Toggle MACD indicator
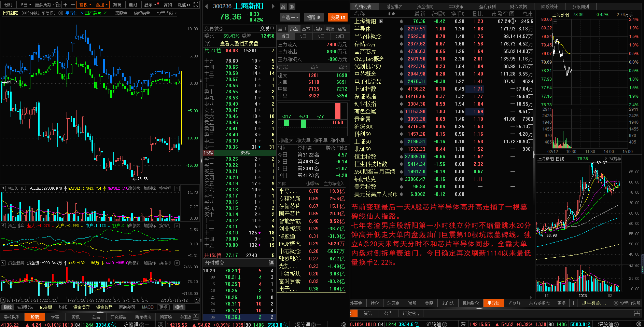 148,307
